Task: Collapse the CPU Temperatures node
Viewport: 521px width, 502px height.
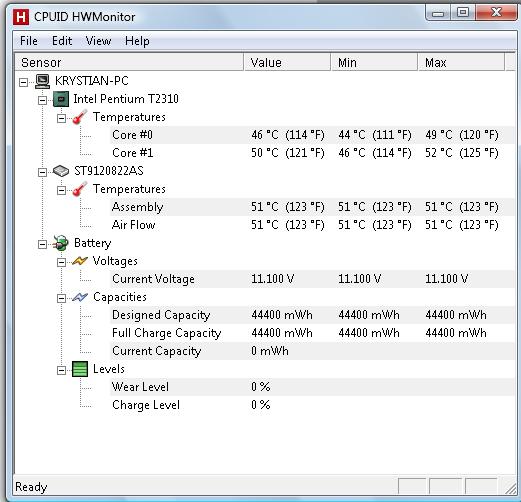Action: click(61, 118)
